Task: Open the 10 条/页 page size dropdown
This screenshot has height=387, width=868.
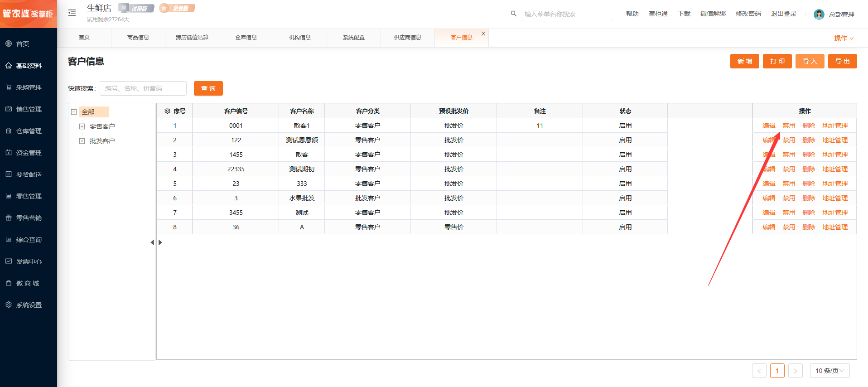Action: coord(829,371)
